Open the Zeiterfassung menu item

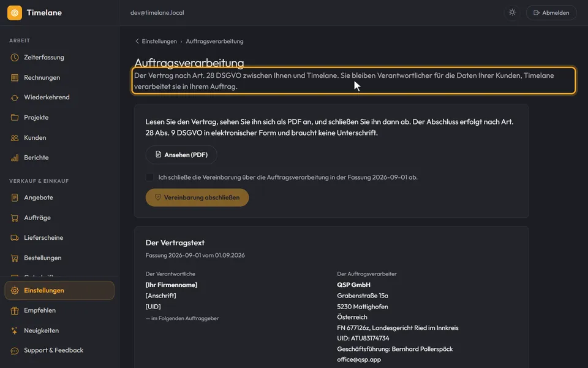point(59,58)
